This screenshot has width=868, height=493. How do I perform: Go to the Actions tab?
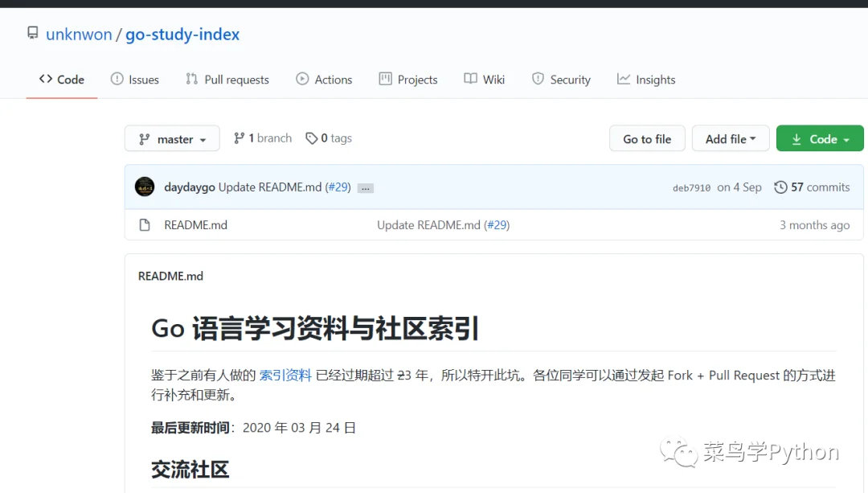coord(324,80)
